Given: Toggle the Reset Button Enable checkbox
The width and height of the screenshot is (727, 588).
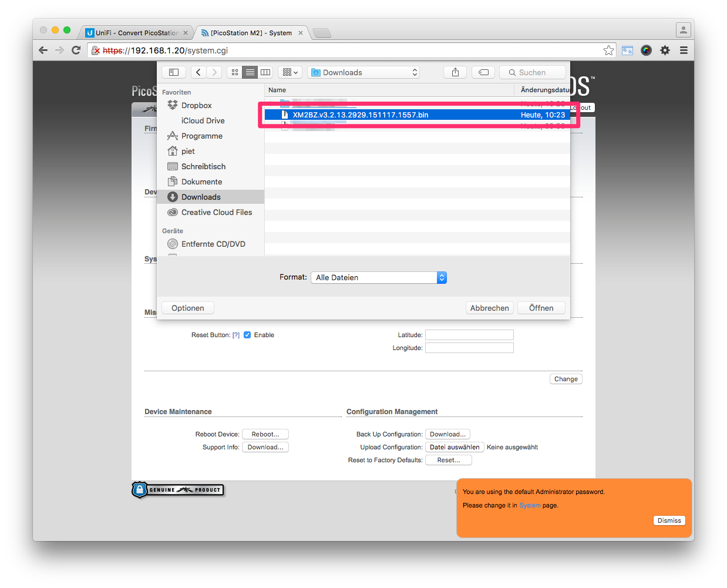Looking at the screenshot, I should tap(247, 335).
